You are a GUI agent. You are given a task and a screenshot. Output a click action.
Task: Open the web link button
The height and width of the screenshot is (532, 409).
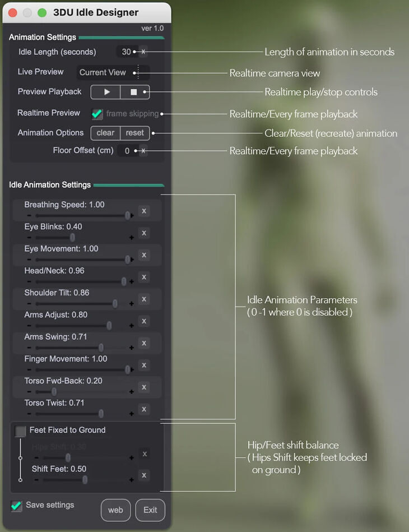115,510
